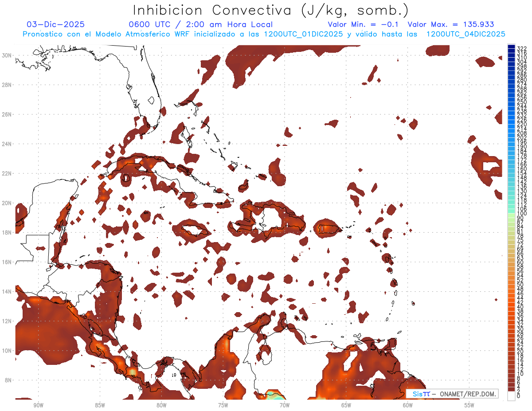Click the title "Inhibicion Convectiva (J/kg, somb.)"
532x411 pixels.
(271, 10)
